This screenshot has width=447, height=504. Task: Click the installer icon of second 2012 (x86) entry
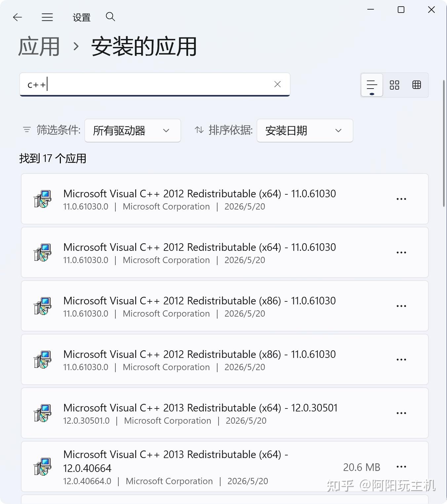(x=43, y=360)
